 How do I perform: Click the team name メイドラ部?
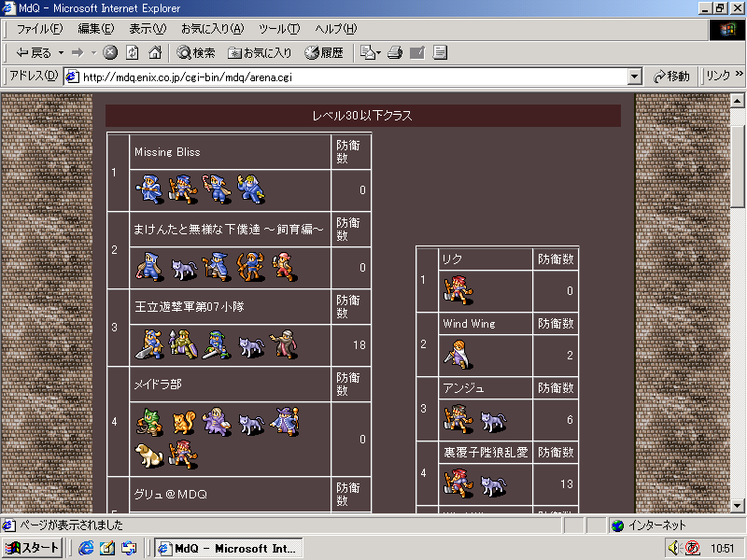[x=158, y=385]
